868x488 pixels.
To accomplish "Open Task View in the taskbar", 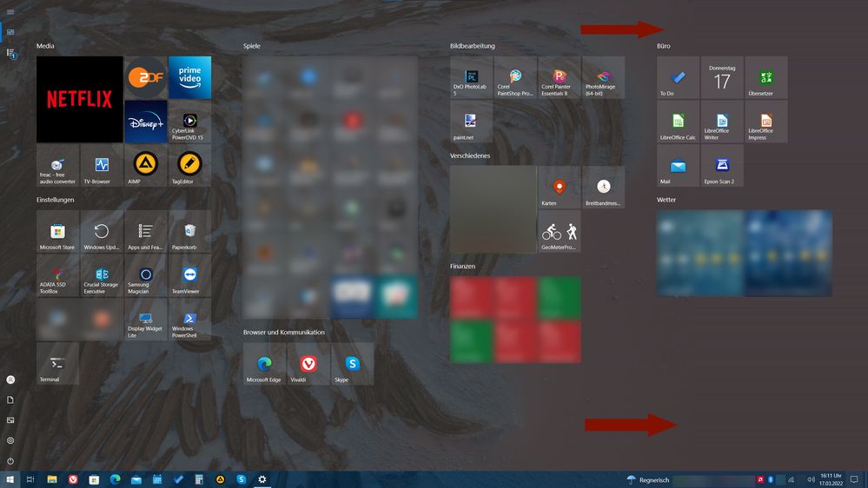I will click(x=30, y=479).
